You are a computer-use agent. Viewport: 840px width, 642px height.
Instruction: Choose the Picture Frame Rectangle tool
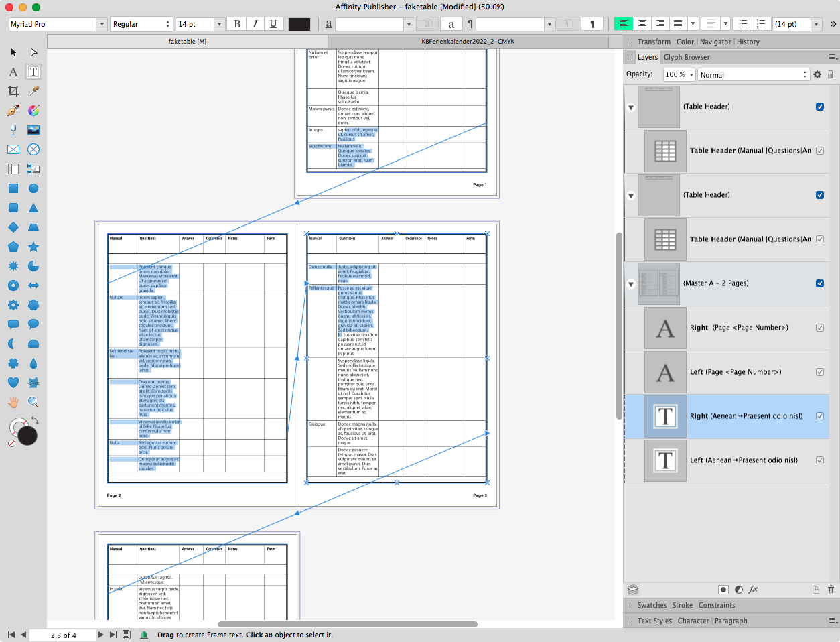tap(13, 149)
